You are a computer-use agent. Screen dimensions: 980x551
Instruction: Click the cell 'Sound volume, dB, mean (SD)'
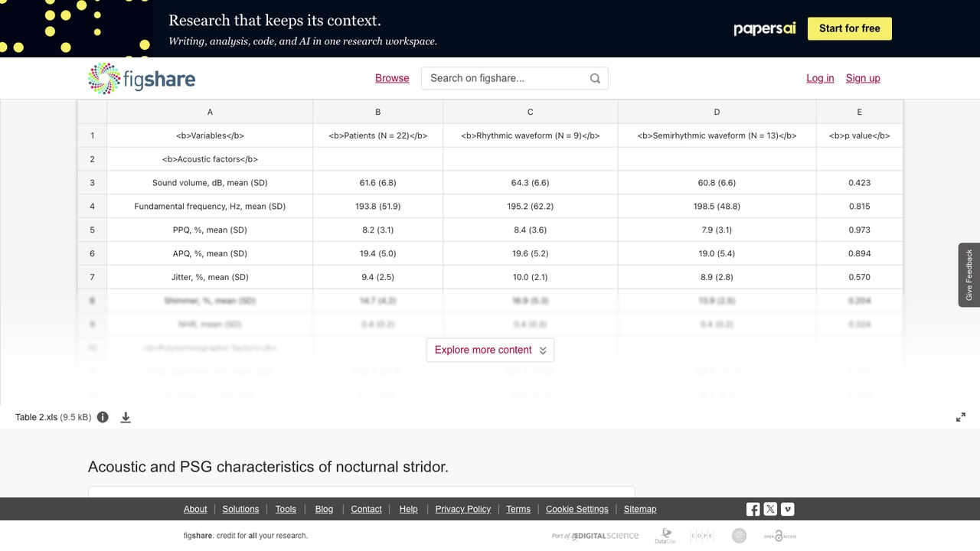point(210,183)
